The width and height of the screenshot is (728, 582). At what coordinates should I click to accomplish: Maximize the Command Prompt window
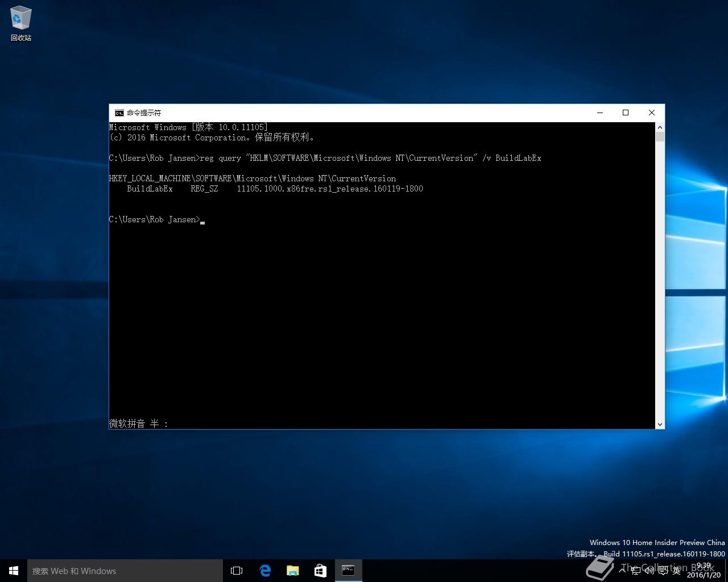point(626,113)
